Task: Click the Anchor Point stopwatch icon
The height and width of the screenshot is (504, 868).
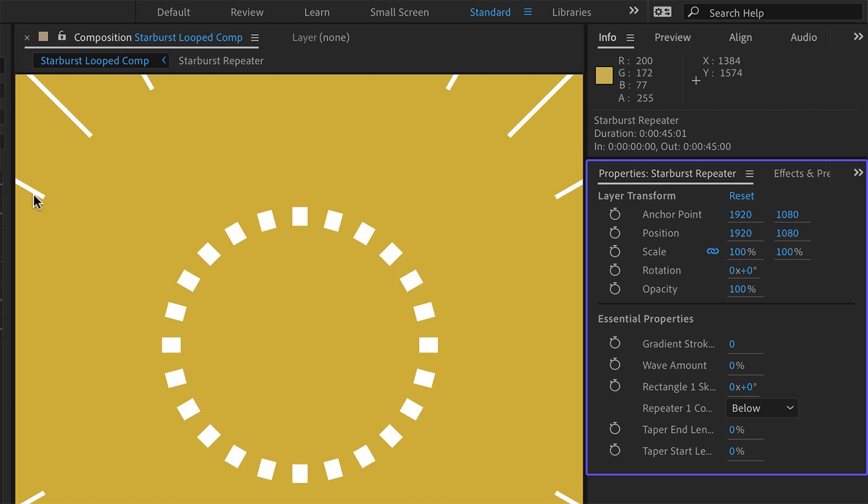Action: pos(615,214)
